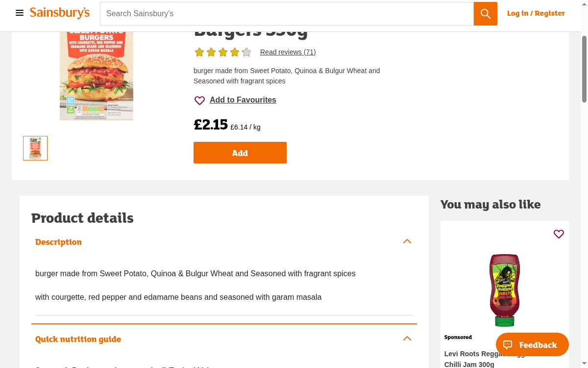Viewport: 588px width, 368px height.
Task: Click the first gold star rating
Action: 199,52
